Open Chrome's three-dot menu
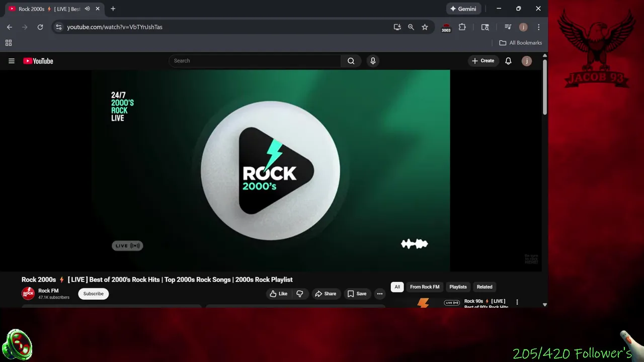This screenshot has height=362, width=644. point(539,27)
